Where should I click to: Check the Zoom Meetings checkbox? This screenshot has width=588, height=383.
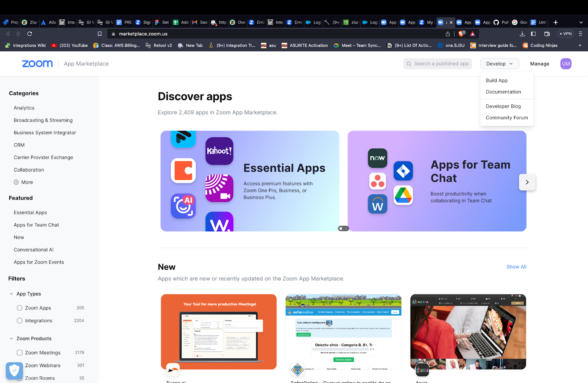19,352
